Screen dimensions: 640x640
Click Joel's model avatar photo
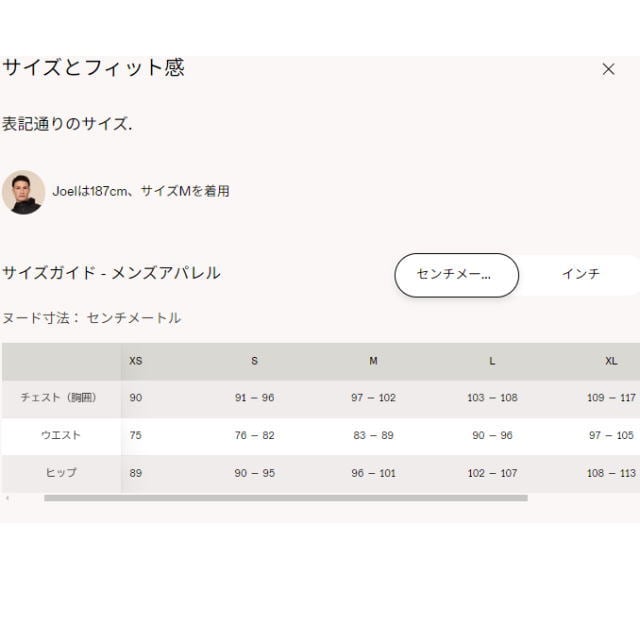pos(23,192)
